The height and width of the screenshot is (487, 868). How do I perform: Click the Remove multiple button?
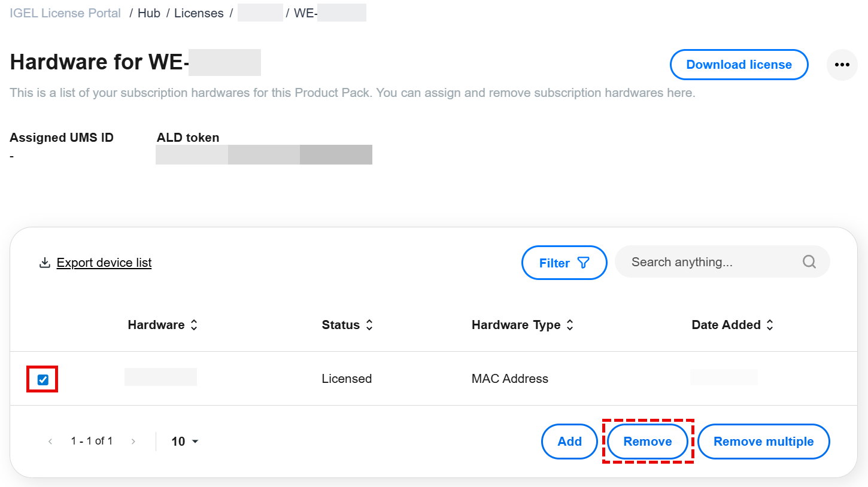[763, 442]
